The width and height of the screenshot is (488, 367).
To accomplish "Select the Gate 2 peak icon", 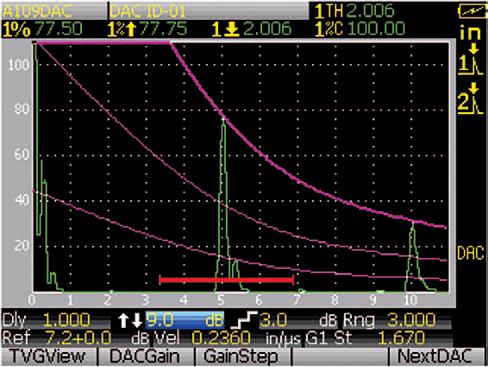I will pyautogui.click(x=470, y=99).
